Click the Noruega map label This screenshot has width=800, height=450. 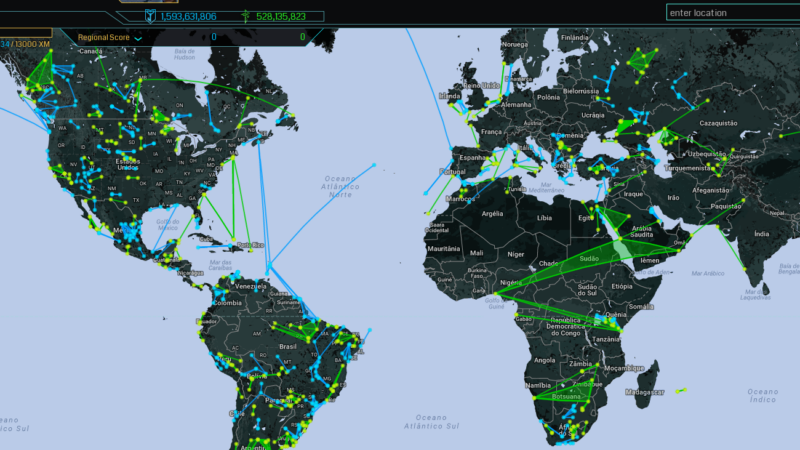[514, 44]
